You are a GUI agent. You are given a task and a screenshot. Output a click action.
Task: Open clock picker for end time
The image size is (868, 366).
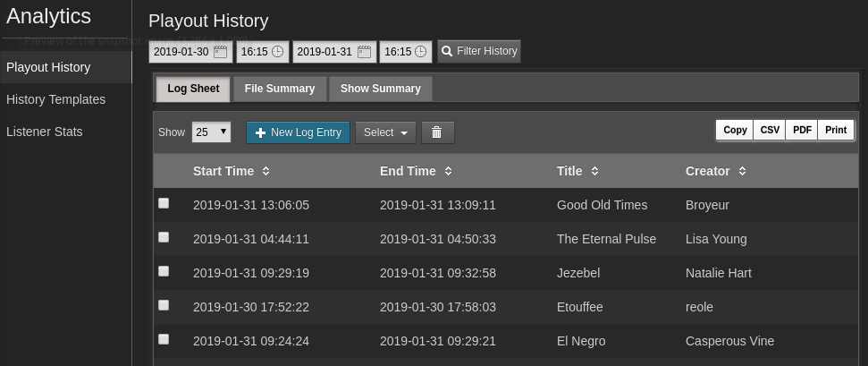[421, 52]
